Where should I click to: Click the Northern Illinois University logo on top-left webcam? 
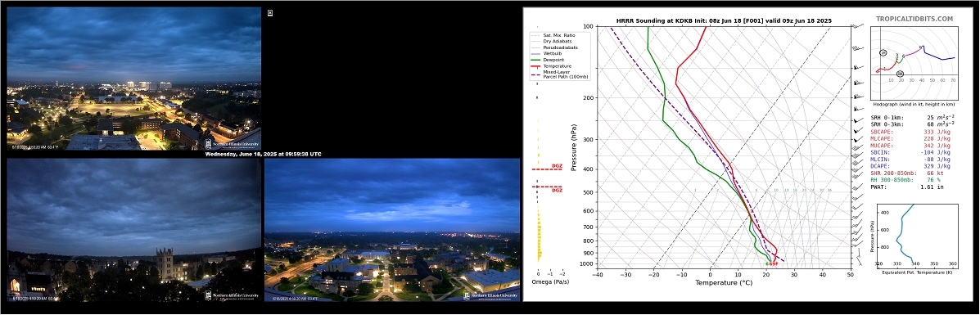(x=233, y=144)
